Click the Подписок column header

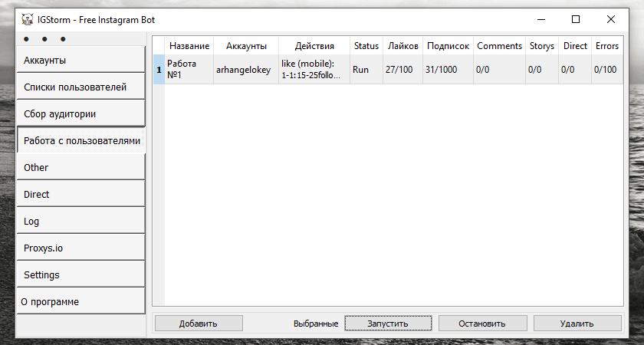coord(448,45)
